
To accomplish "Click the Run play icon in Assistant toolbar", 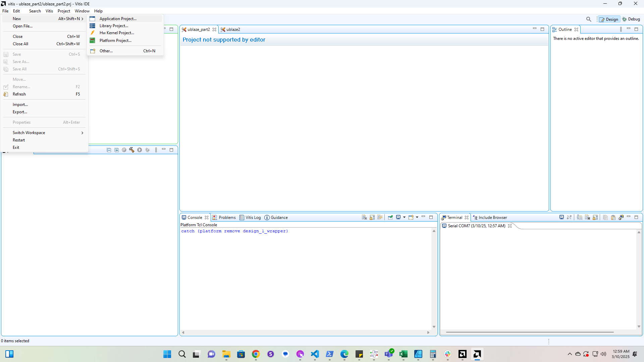I will tap(140, 150).
